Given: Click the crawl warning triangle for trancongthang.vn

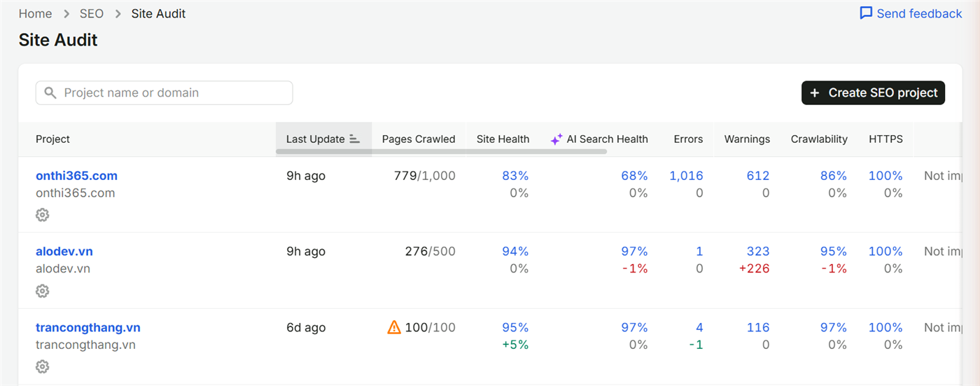Looking at the screenshot, I should (x=394, y=327).
